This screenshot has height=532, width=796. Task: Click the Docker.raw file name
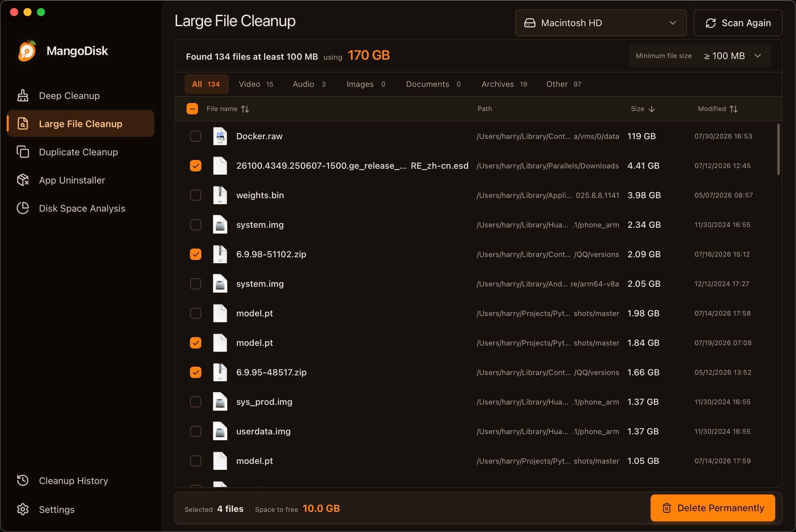(x=259, y=136)
